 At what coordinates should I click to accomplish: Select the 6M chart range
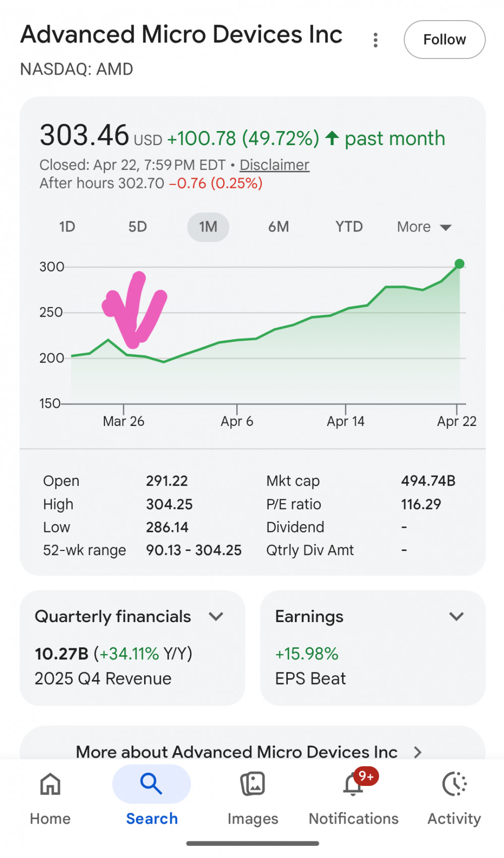point(278,227)
